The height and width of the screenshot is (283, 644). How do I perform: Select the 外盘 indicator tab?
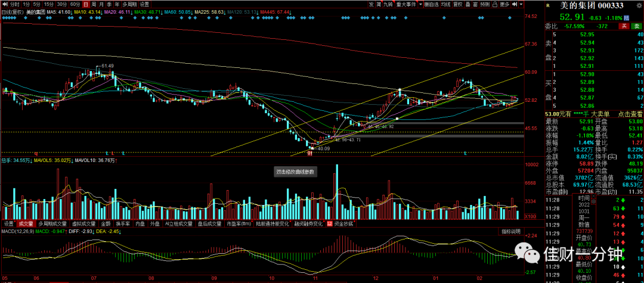pos(155,225)
